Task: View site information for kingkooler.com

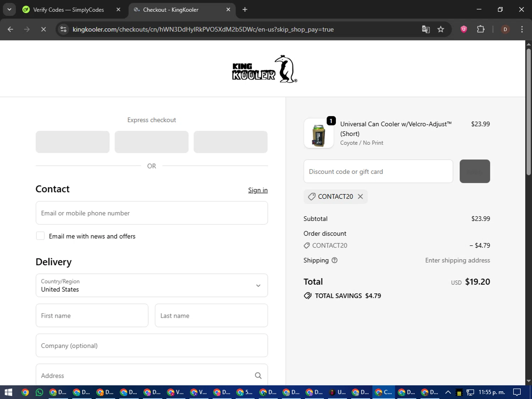Action: pyautogui.click(x=63, y=29)
